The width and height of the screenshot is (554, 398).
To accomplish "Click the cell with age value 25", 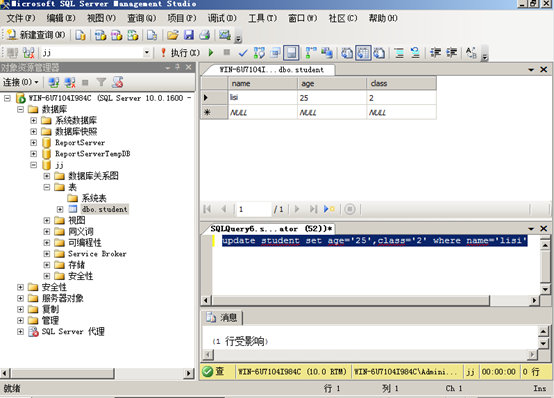I will tap(332, 98).
